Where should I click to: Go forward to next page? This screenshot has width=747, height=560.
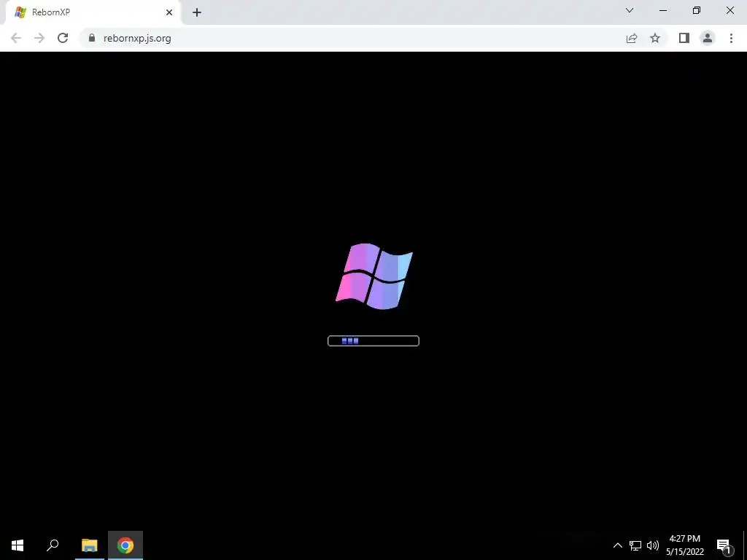39,38
